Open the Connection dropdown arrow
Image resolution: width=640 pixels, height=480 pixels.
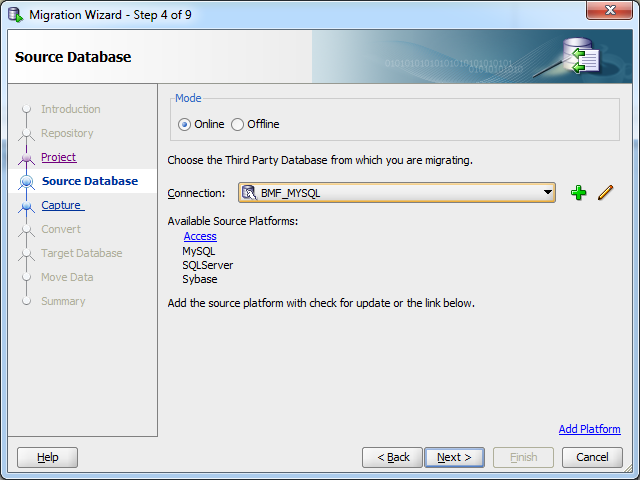click(x=547, y=193)
